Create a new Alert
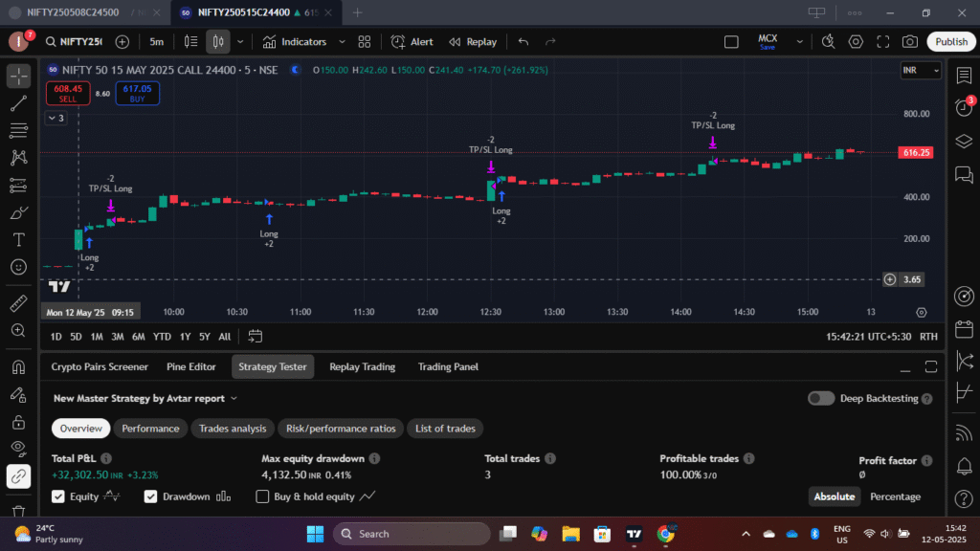Screen dimensions: 980x551 click(x=412, y=42)
